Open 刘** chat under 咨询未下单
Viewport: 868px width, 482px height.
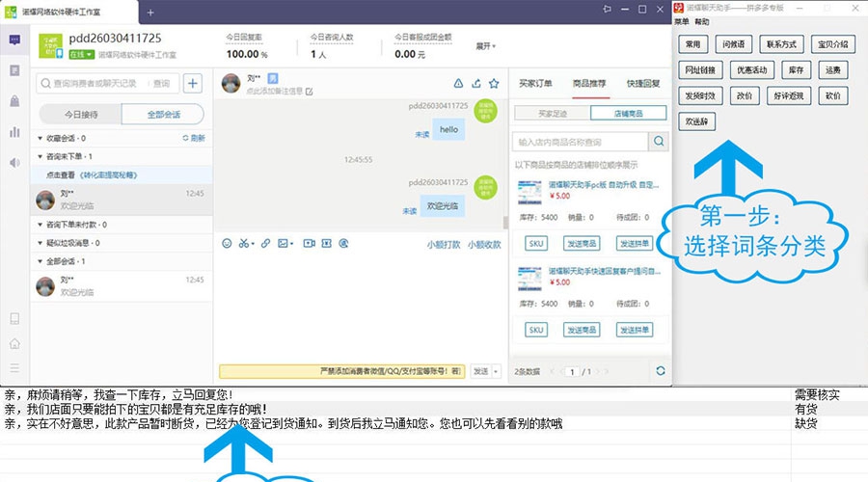[x=122, y=200]
